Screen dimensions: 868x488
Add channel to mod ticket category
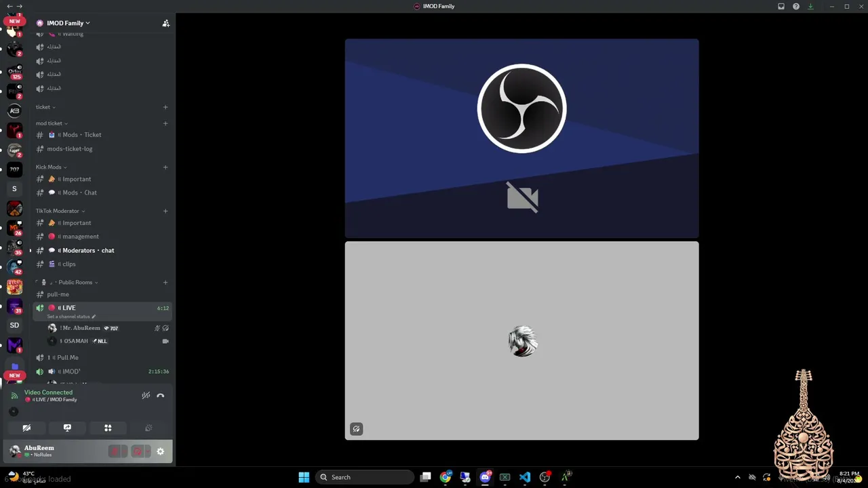point(165,123)
